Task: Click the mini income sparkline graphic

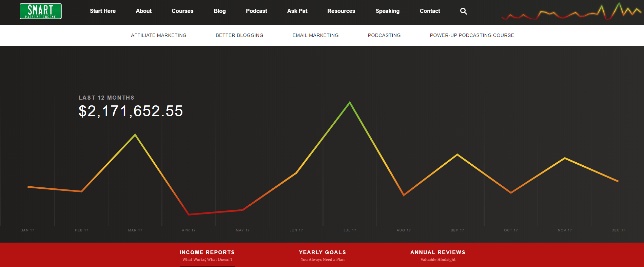Action: coord(571,12)
